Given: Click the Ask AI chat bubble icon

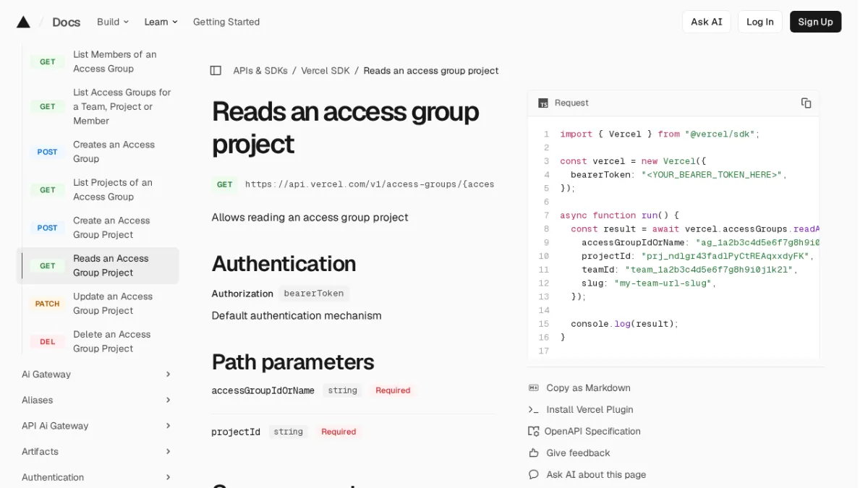Looking at the screenshot, I should [x=534, y=475].
